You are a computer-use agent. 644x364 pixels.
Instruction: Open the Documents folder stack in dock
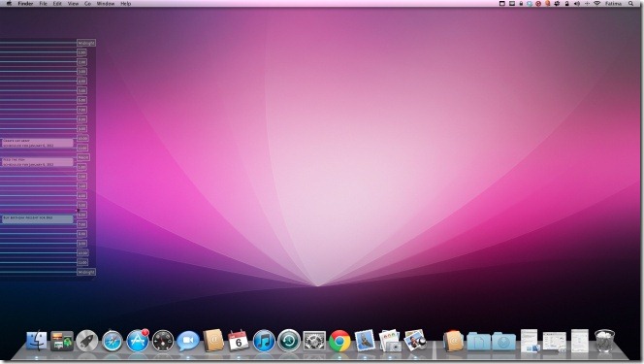coord(479,342)
